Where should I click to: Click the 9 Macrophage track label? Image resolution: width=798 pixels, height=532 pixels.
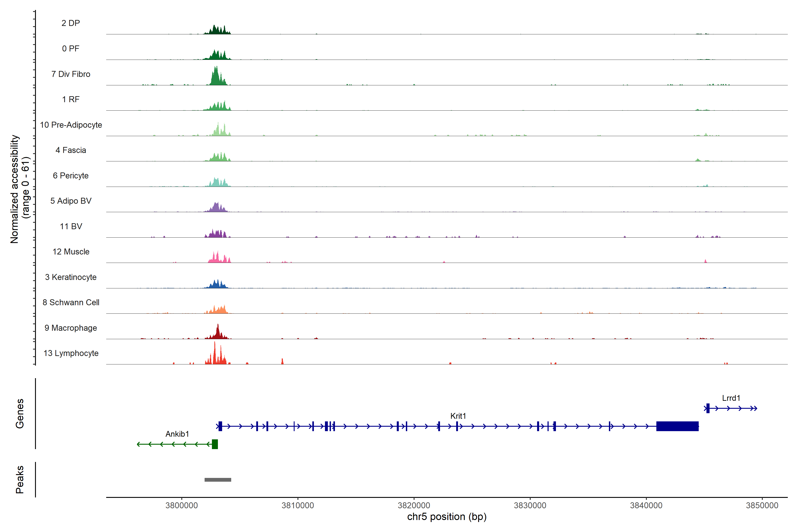click(70, 328)
